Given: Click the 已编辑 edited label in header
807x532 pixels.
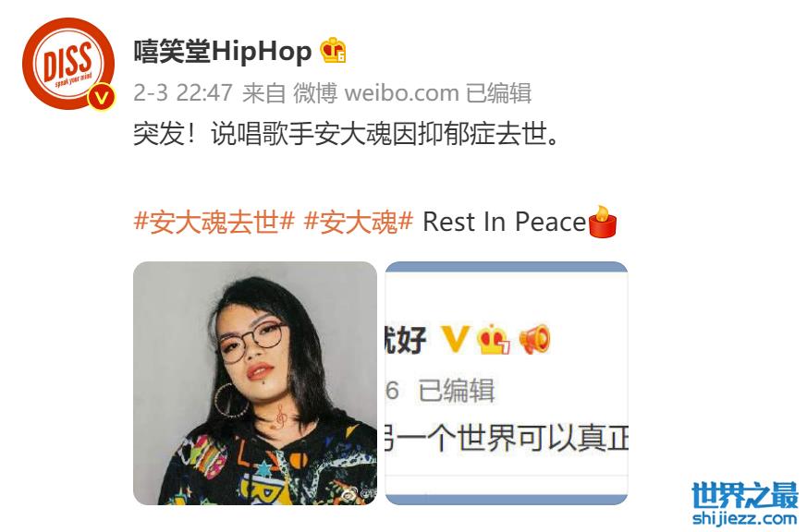Looking at the screenshot, I should [499, 93].
